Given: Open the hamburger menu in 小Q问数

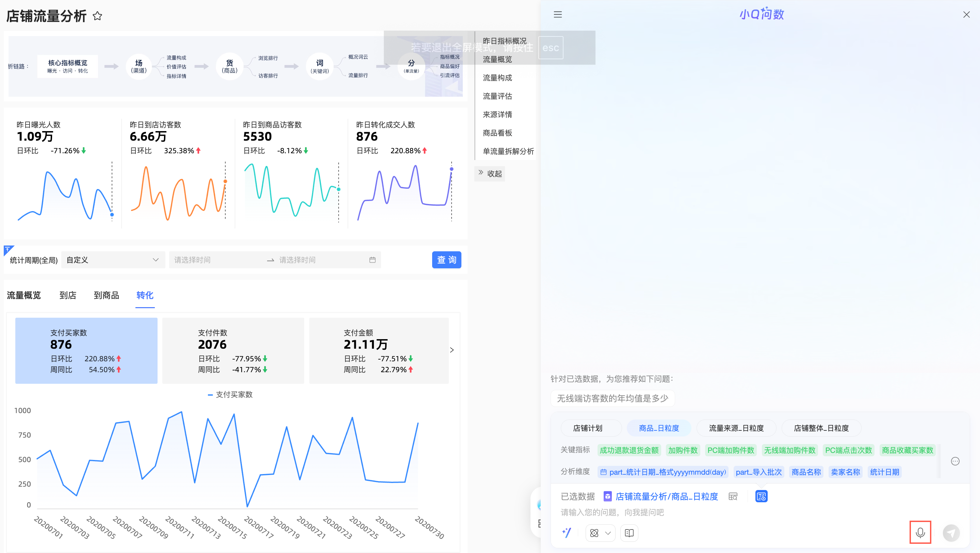Looking at the screenshot, I should coord(558,14).
